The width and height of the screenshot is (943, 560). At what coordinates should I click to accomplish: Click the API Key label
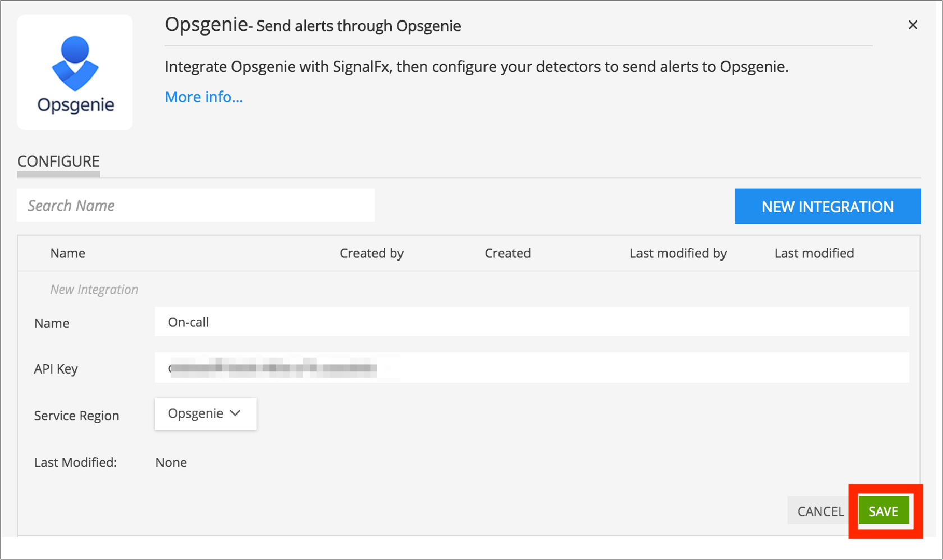tap(56, 369)
